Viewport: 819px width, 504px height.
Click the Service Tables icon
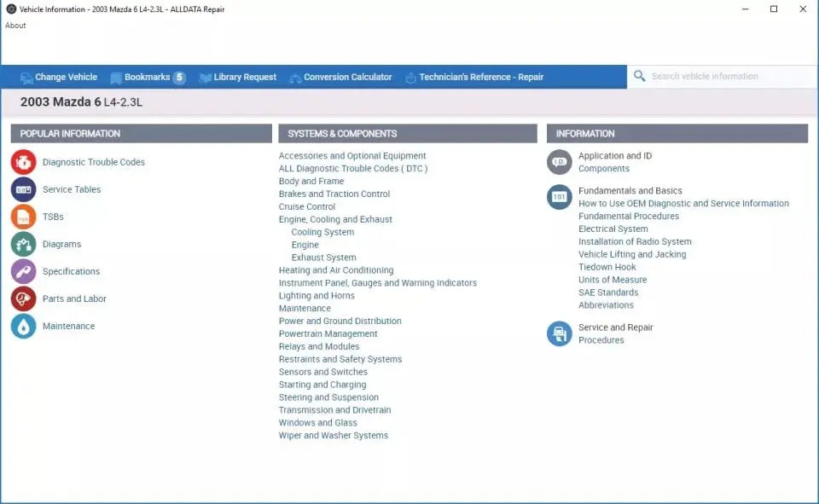pyautogui.click(x=24, y=189)
